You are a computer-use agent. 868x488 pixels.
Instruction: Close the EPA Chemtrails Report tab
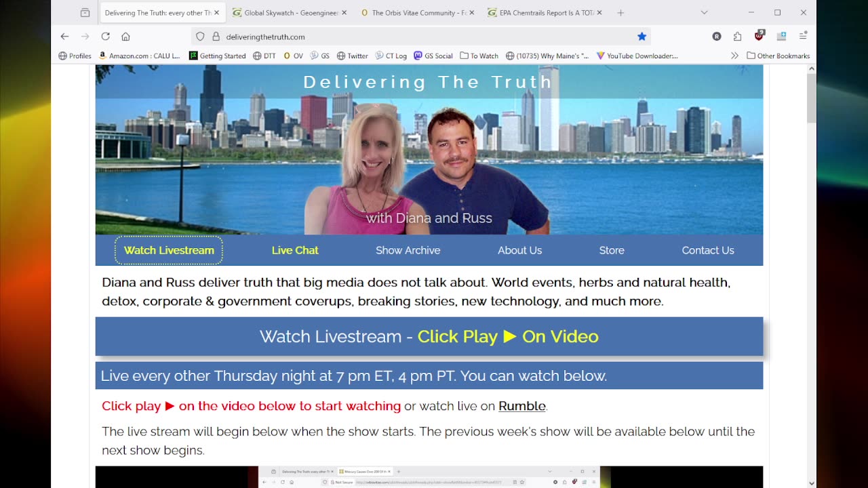click(x=599, y=12)
